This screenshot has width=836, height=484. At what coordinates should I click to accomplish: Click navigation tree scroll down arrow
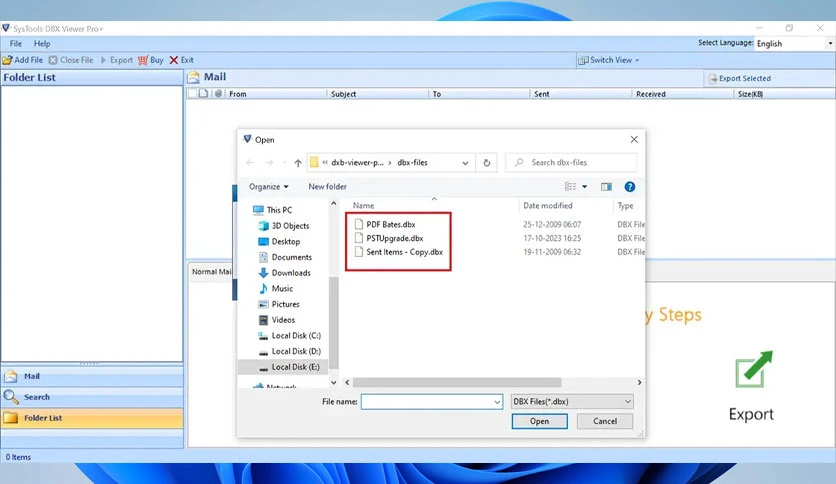334,382
